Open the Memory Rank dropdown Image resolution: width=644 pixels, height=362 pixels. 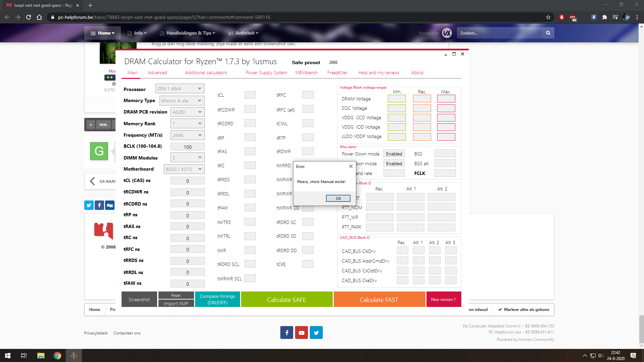pos(187,124)
